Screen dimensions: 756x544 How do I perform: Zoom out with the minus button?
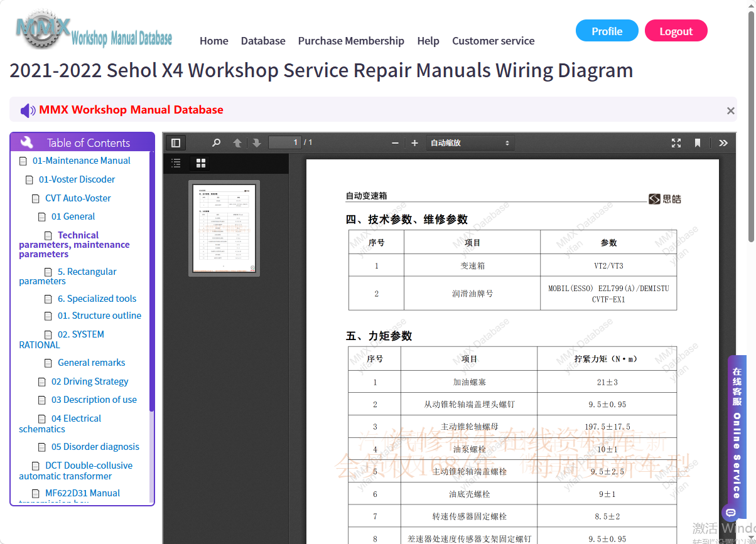395,143
